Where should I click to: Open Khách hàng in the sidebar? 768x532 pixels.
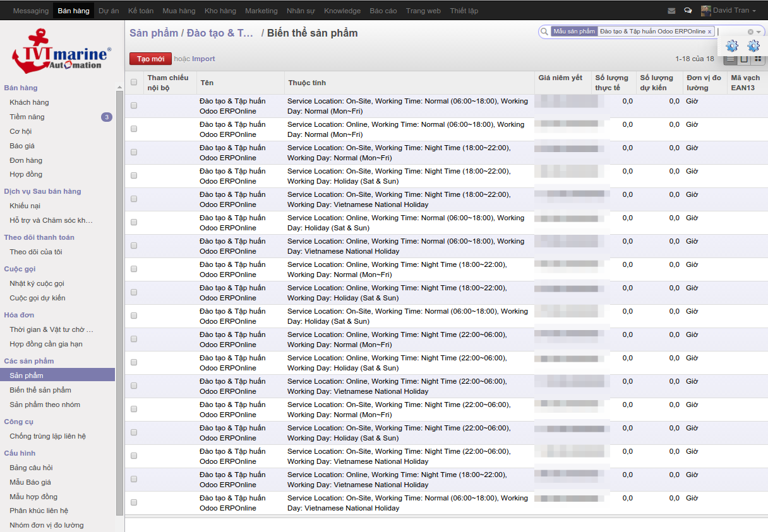tap(29, 102)
